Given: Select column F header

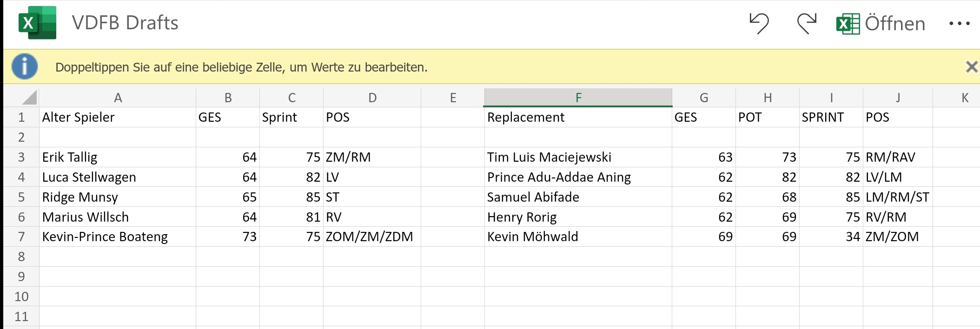Looking at the screenshot, I should [x=578, y=98].
